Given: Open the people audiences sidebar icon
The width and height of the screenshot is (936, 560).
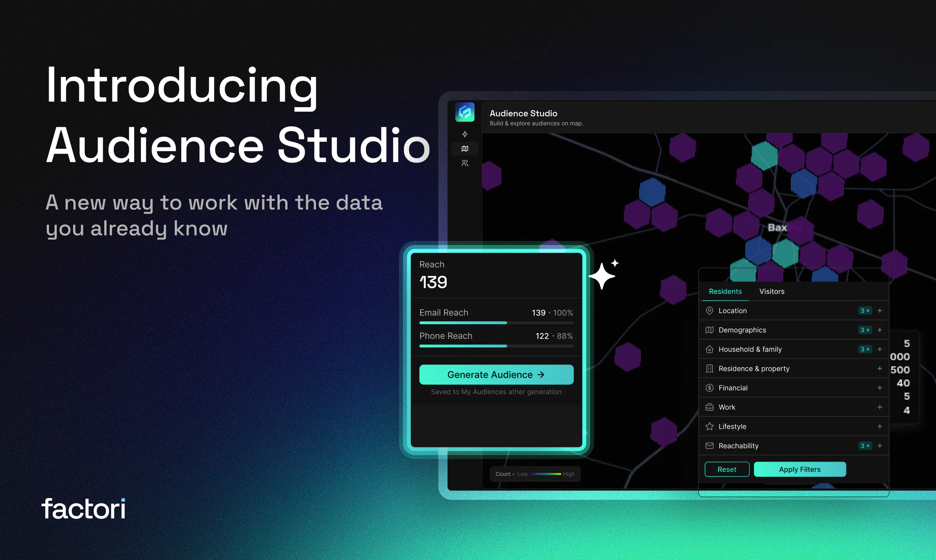Looking at the screenshot, I should pyautogui.click(x=465, y=163).
